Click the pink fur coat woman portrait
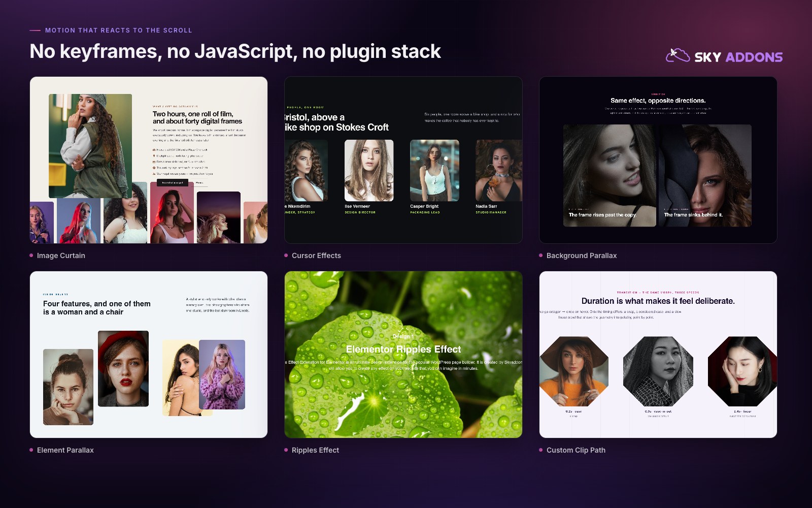Image resolution: width=812 pixels, height=508 pixels. pos(222,374)
